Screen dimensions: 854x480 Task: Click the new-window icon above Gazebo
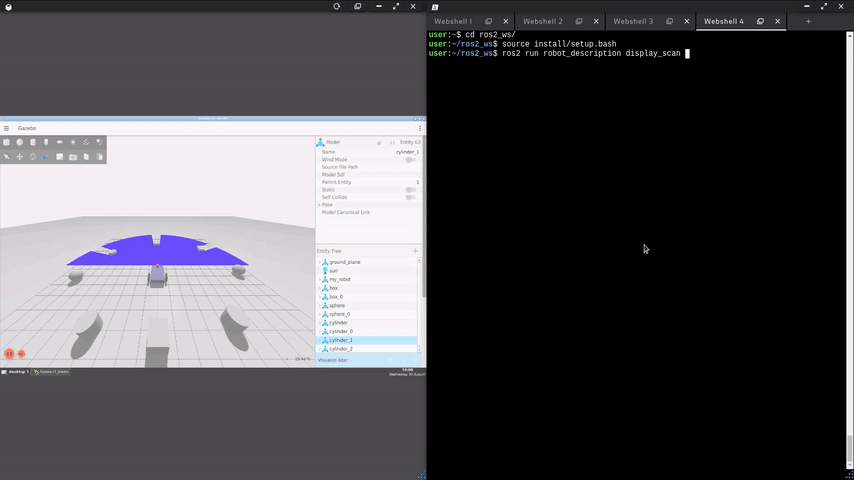point(357,7)
